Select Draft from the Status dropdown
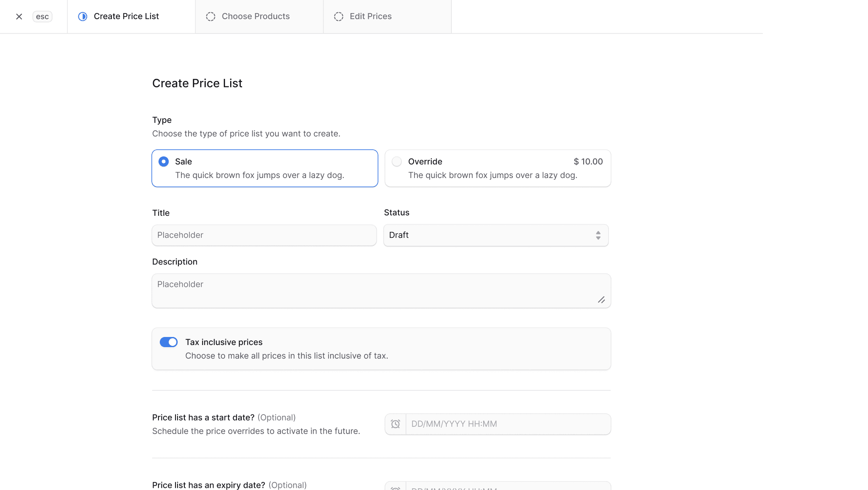Viewport: 868px width, 490px height. pos(496,235)
